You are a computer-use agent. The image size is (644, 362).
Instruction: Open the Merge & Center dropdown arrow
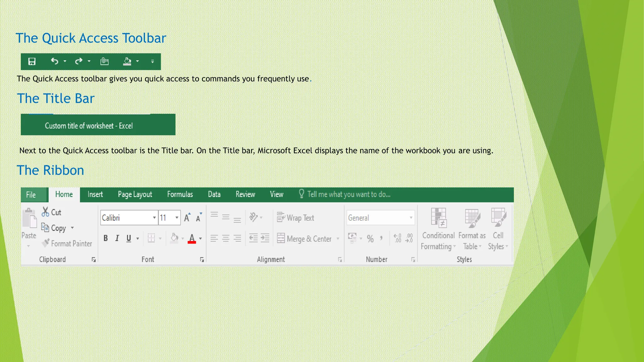[x=338, y=239]
